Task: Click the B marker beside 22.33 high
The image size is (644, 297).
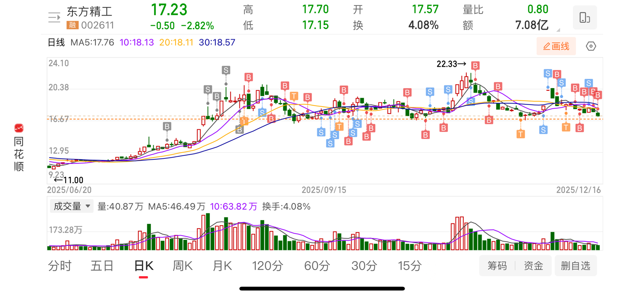Action: 475,65
